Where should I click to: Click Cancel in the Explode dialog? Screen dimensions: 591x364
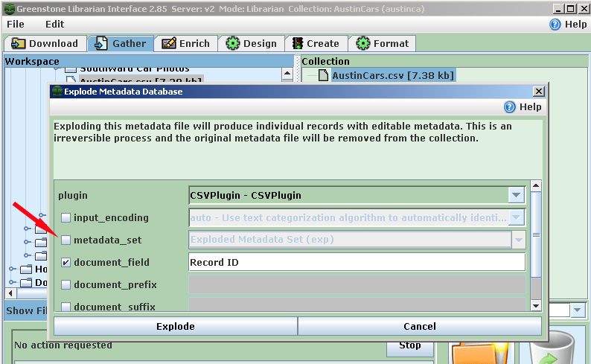pos(420,327)
